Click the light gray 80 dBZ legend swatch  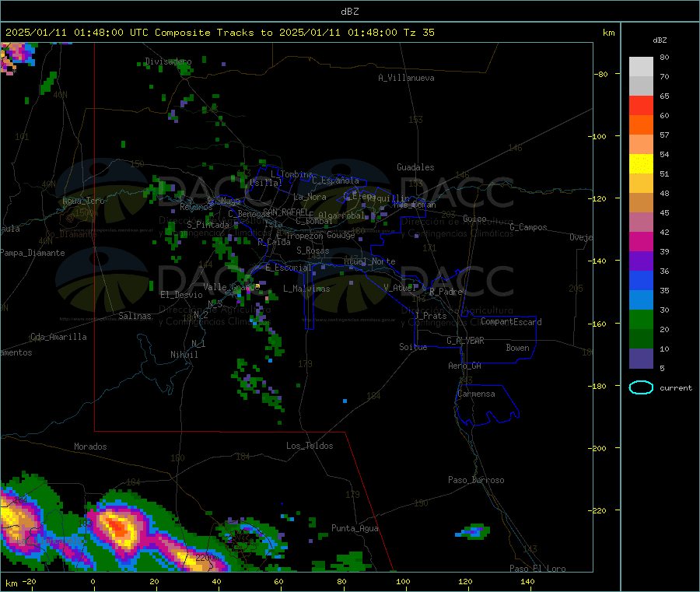click(x=641, y=67)
